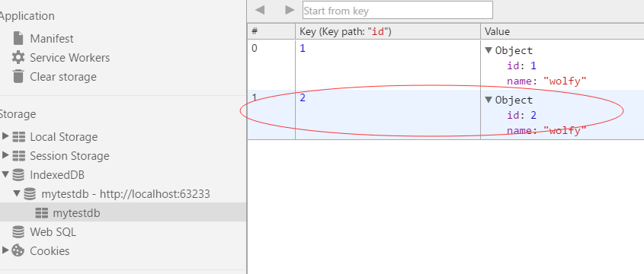
Task: Expand the Session Storage tree node
Action: (x=5, y=155)
